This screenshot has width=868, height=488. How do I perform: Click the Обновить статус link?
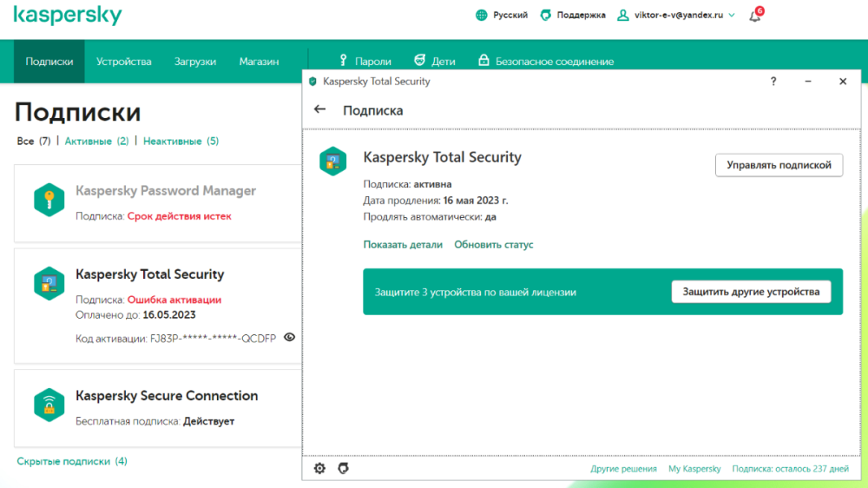point(494,244)
